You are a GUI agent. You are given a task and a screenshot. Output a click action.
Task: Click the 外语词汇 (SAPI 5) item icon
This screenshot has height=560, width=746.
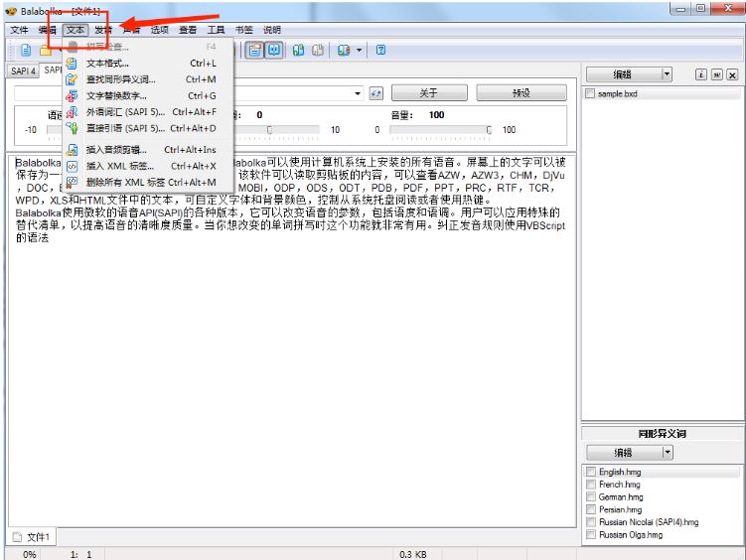click(72, 112)
